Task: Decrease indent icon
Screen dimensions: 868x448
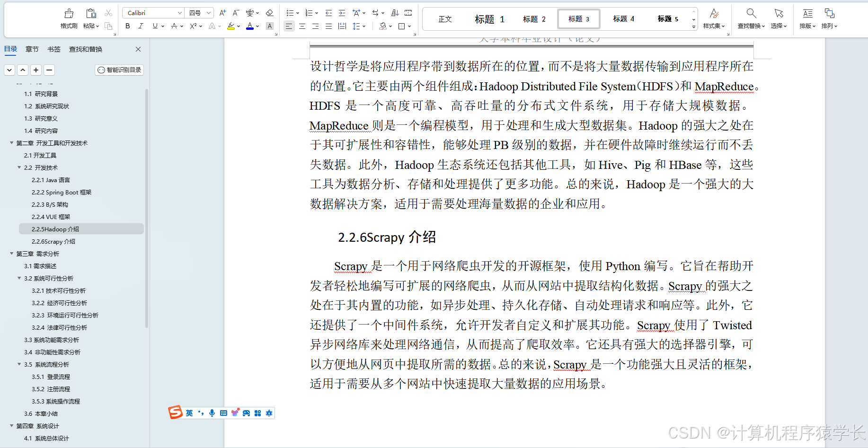Action: pyautogui.click(x=328, y=13)
